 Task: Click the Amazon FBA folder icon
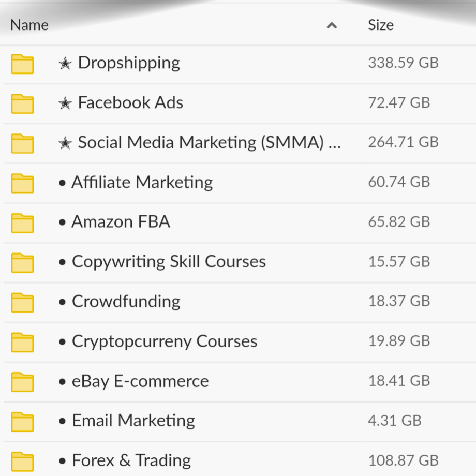[x=22, y=222]
